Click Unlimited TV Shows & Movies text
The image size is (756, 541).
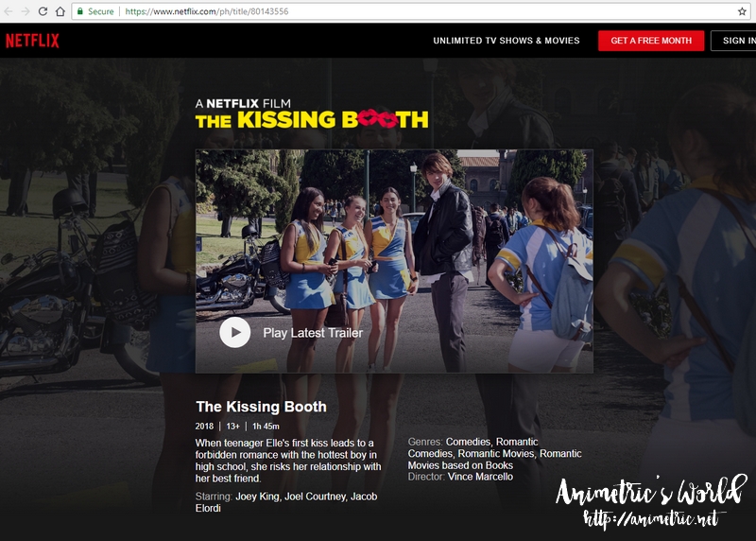pos(507,41)
